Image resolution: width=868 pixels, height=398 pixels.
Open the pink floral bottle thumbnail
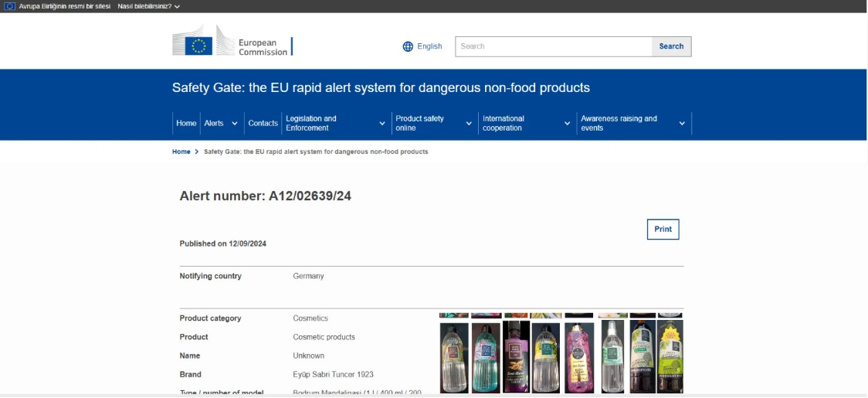pos(579,358)
